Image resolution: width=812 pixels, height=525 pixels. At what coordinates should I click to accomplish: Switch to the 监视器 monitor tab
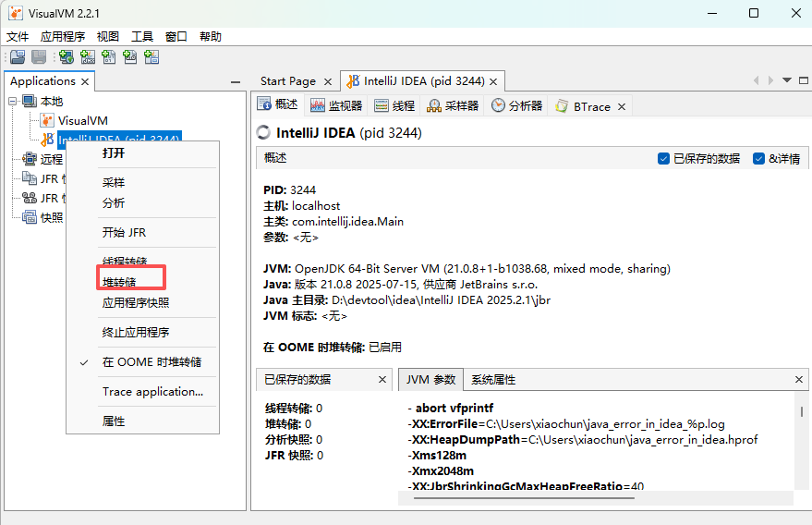tap(336, 105)
